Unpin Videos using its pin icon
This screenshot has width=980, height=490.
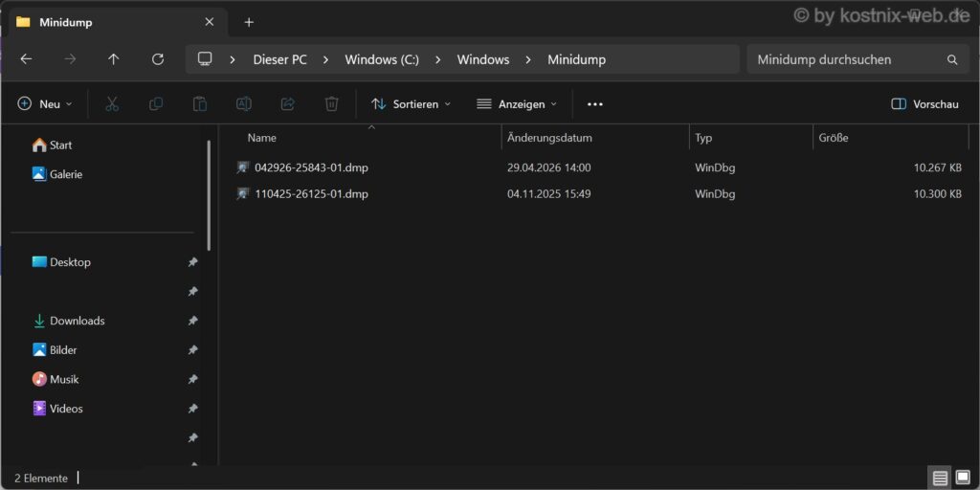click(x=192, y=409)
